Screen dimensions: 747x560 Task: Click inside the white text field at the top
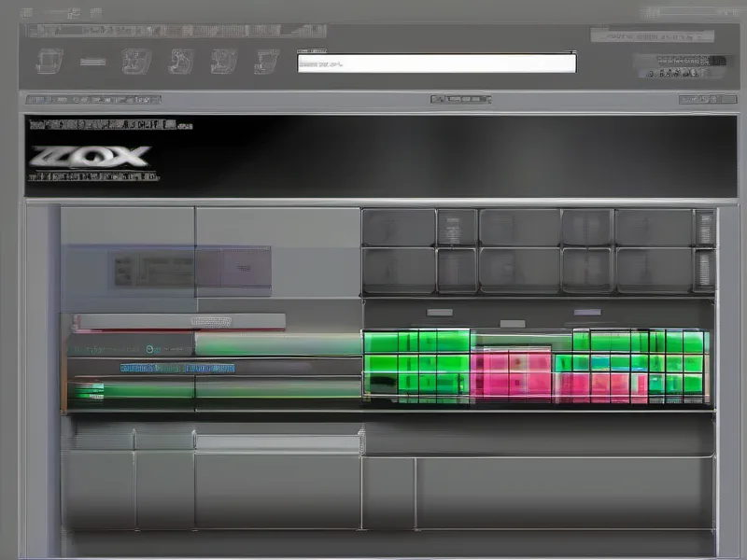coord(436,63)
